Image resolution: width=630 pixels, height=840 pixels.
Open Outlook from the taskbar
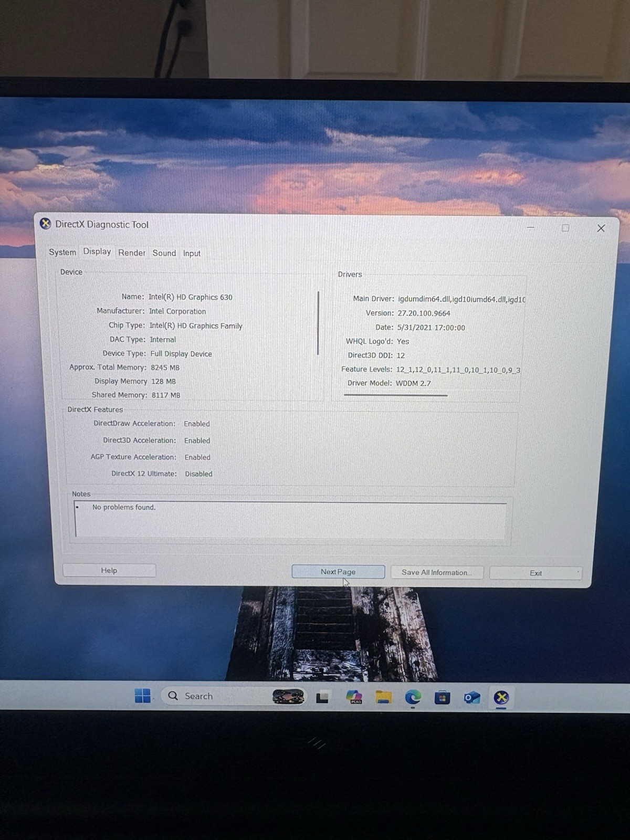click(x=472, y=697)
